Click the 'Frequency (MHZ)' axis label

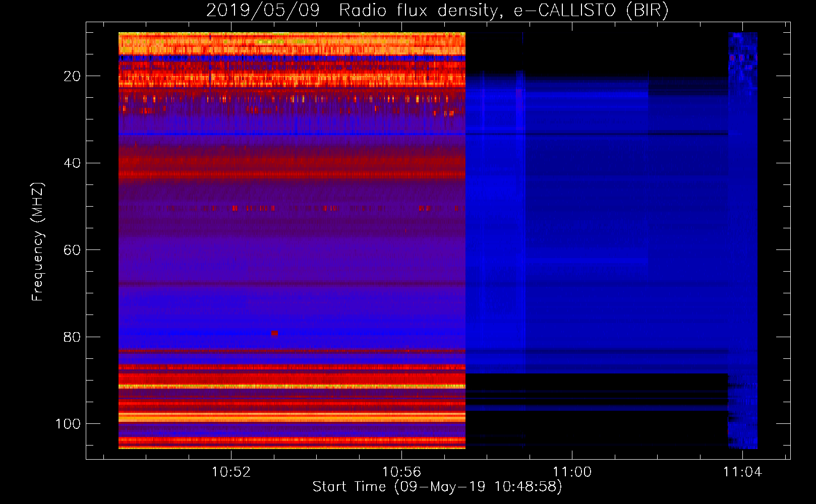pyautogui.click(x=38, y=241)
